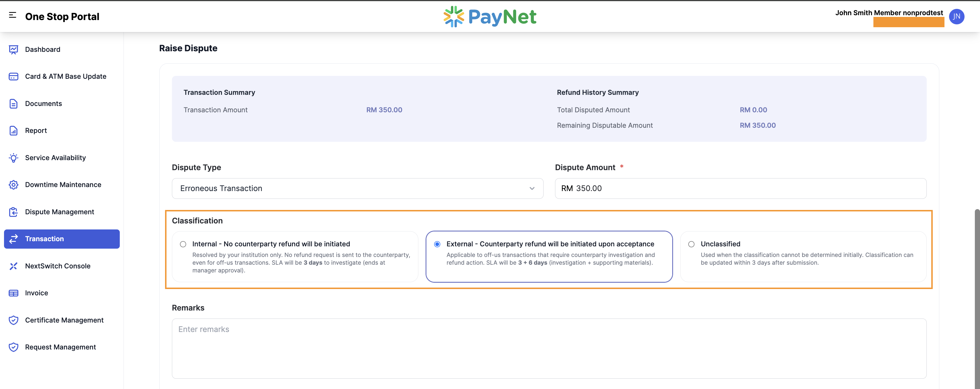Click the Classification section label
Image resolution: width=980 pixels, height=389 pixels.
[197, 221]
